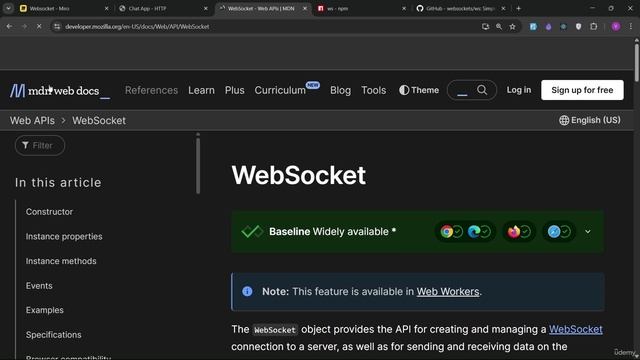Click the Web APIs breadcrumb
The width and height of the screenshot is (640, 360).
click(32, 120)
